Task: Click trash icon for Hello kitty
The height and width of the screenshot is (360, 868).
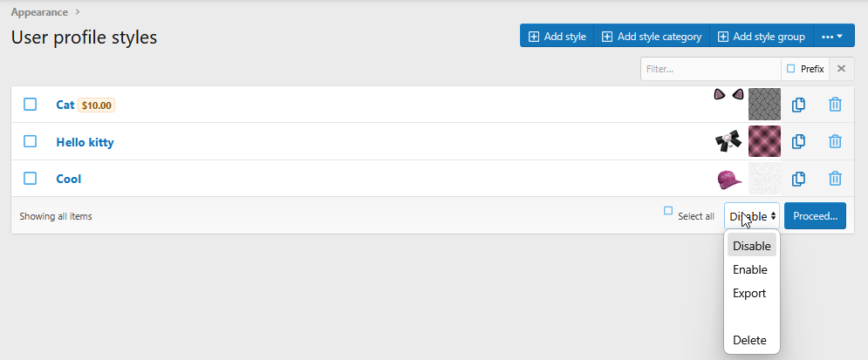Action: [835, 141]
